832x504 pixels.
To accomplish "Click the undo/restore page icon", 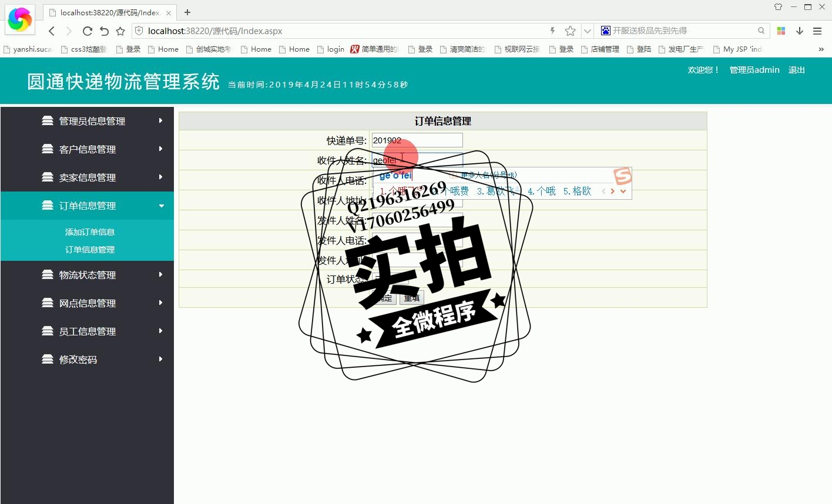I will point(104,31).
